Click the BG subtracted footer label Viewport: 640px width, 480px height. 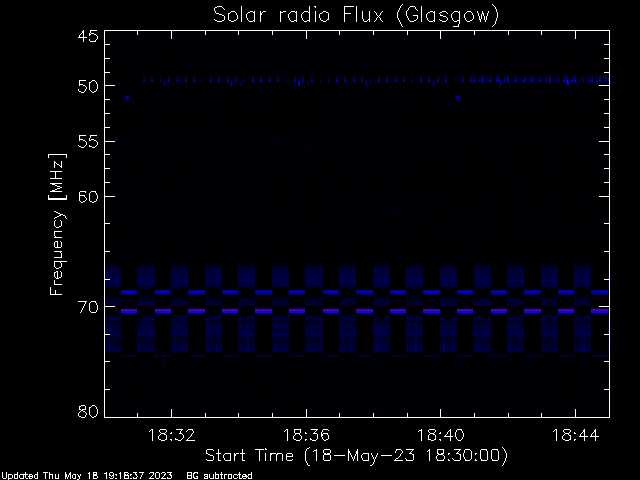(220, 476)
